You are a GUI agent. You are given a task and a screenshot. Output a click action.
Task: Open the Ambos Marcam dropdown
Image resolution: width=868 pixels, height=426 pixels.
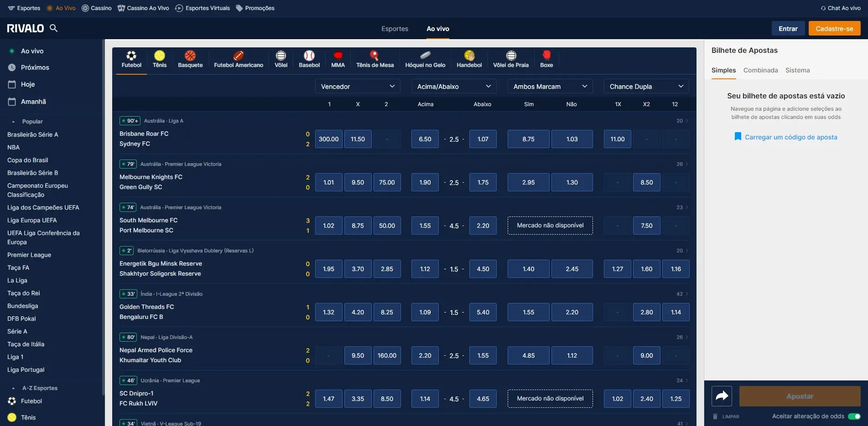550,86
